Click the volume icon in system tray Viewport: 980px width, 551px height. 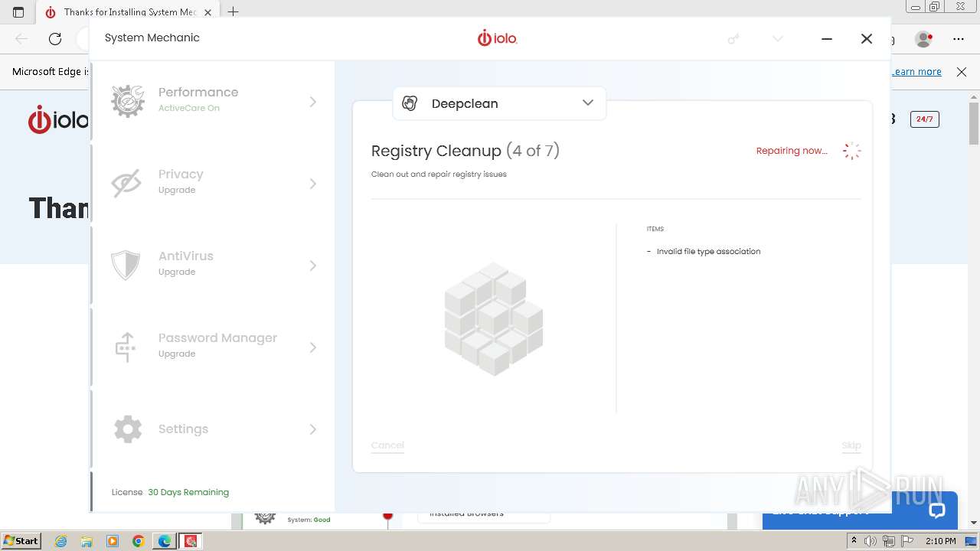click(871, 541)
